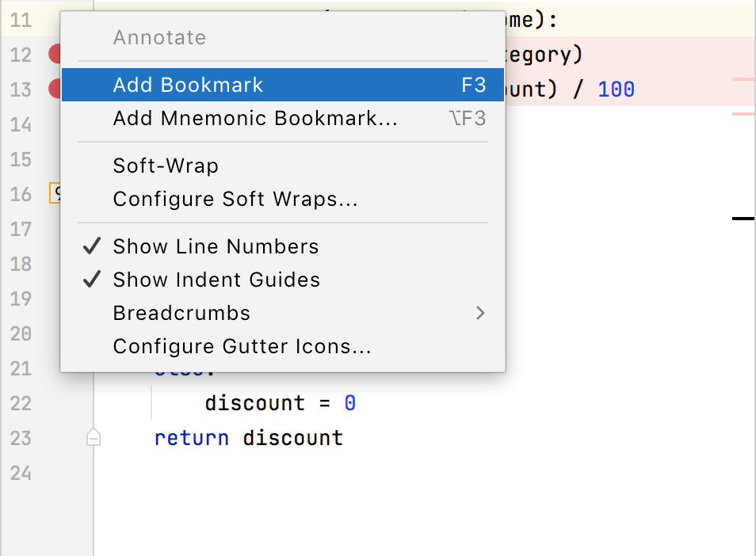Click line number 20 in the gutter
The width and height of the screenshot is (756, 556).
[21, 334]
